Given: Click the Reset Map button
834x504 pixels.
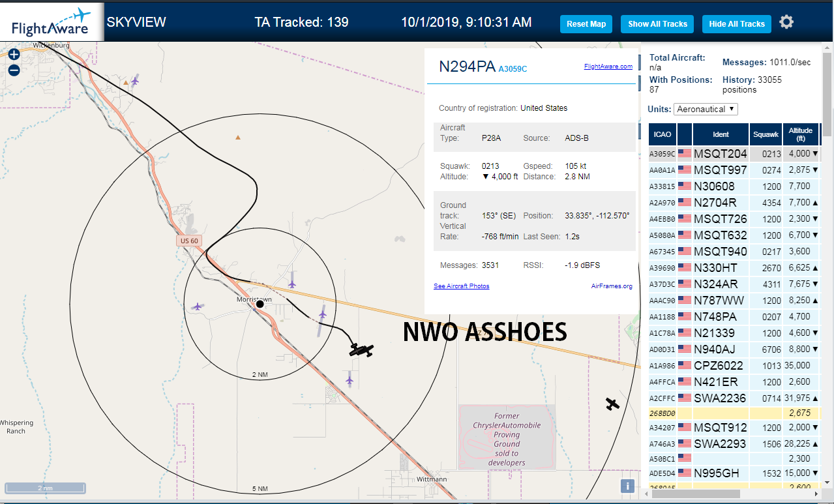Looking at the screenshot, I should 586,24.
